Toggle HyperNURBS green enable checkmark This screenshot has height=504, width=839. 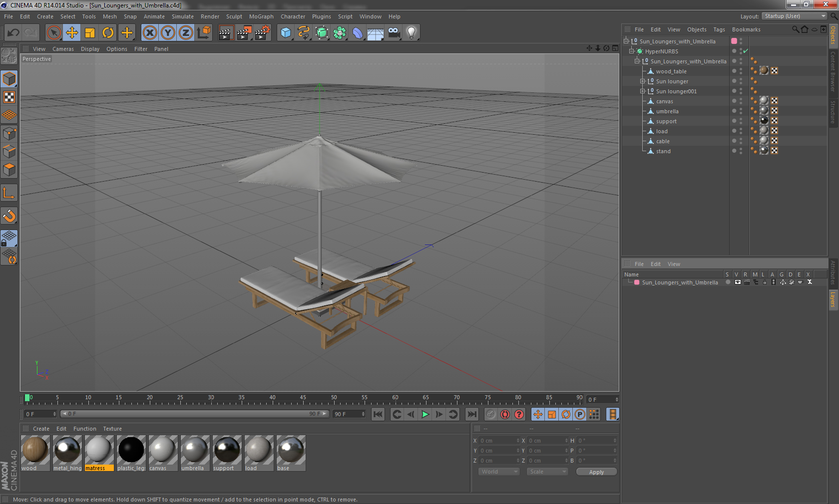(746, 51)
